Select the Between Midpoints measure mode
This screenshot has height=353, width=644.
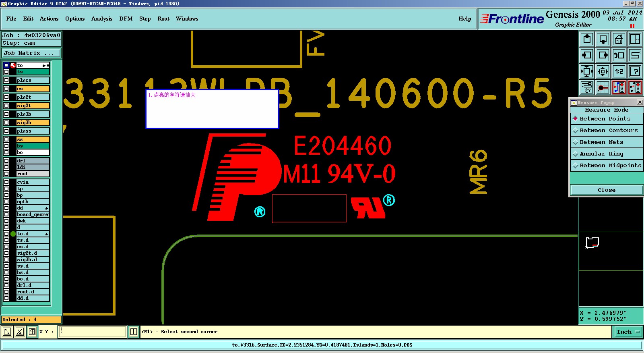[607, 166]
